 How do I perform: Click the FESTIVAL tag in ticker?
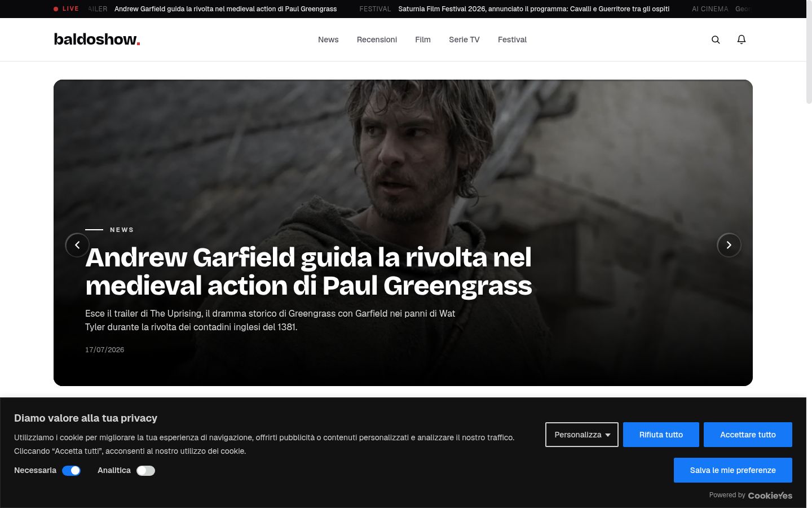click(375, 9)
